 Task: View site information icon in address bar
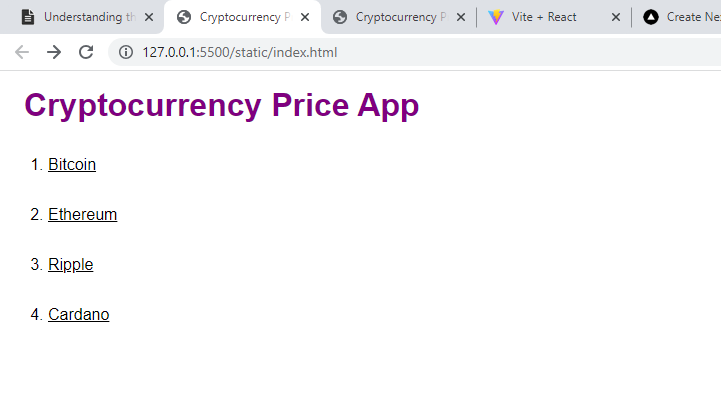pyautogui.click(x=126, y=52)
